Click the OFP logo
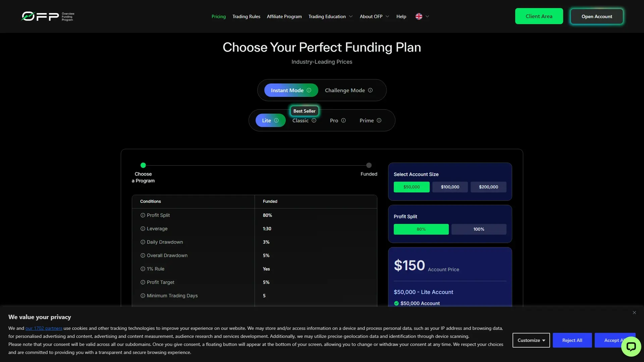Screen dimensions: 644x362 pos(47,16)
